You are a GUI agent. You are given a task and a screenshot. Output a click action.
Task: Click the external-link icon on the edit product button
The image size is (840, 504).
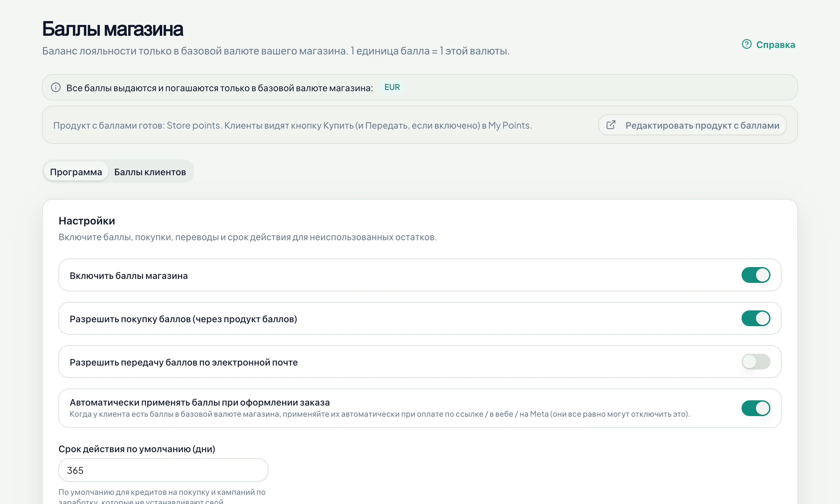click(611, 125)
